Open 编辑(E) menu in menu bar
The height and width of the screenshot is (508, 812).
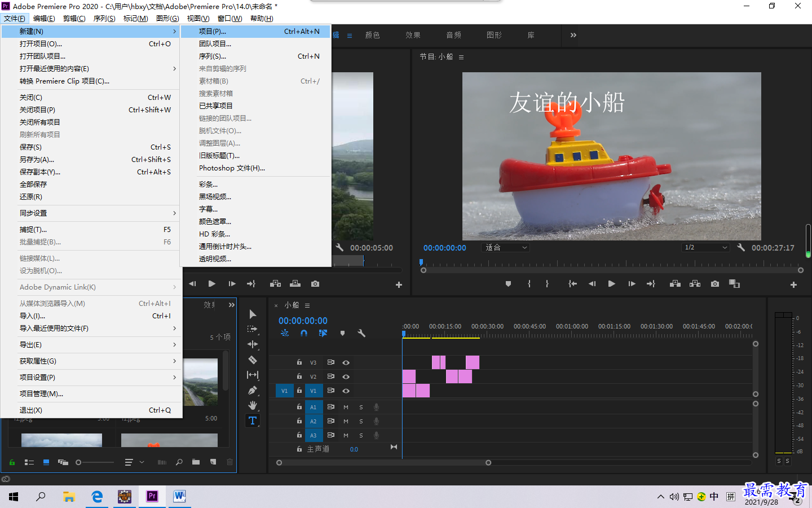(44, 19)
